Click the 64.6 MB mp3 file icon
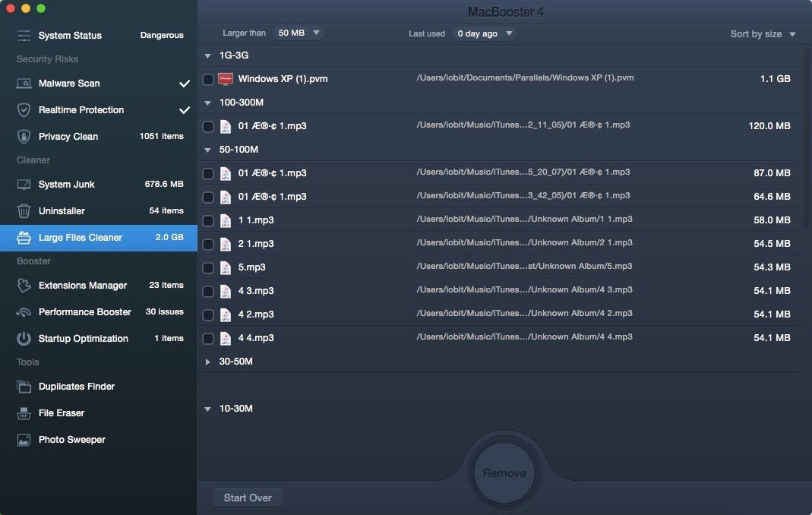This screenshot has height=515, width=812. coord(226,197)
